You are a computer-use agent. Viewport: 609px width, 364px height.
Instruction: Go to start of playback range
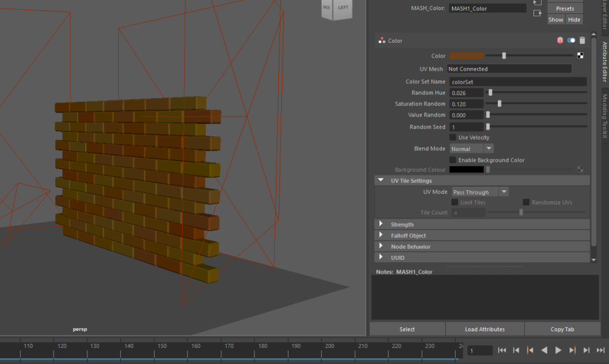coord(502,350)
